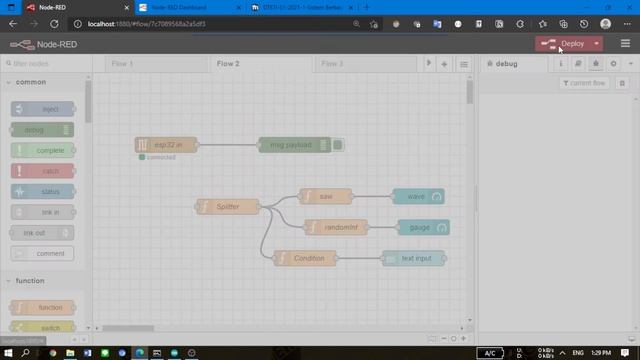Open the Windows notification center
Screen dimensions: 640x360
pos(625,353)
